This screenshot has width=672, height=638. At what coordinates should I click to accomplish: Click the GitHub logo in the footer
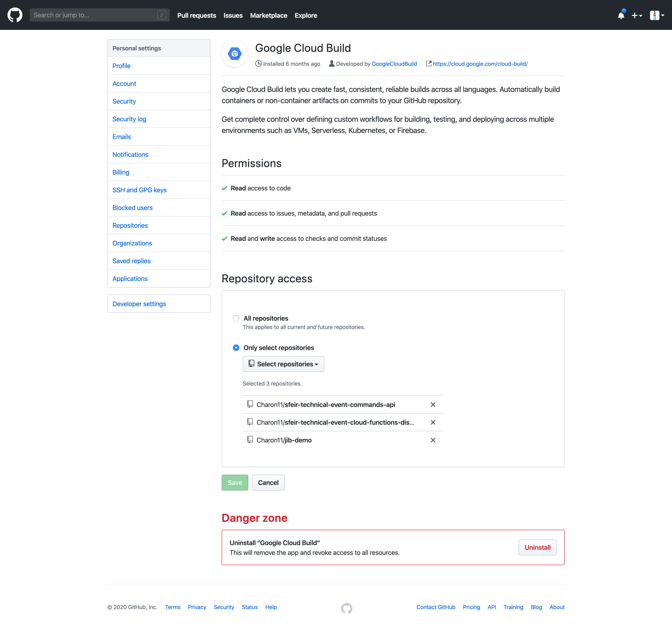pyautogui.click(x=346, y=608)
